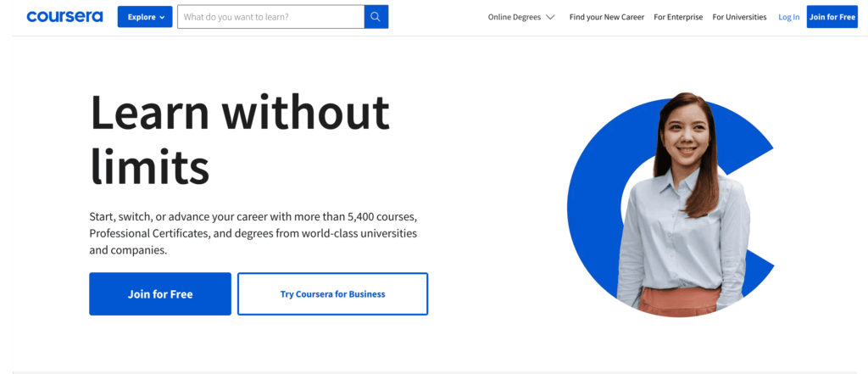The image size is (868, 374).
Task: Click Join for Free in the header
Action: 832,17
